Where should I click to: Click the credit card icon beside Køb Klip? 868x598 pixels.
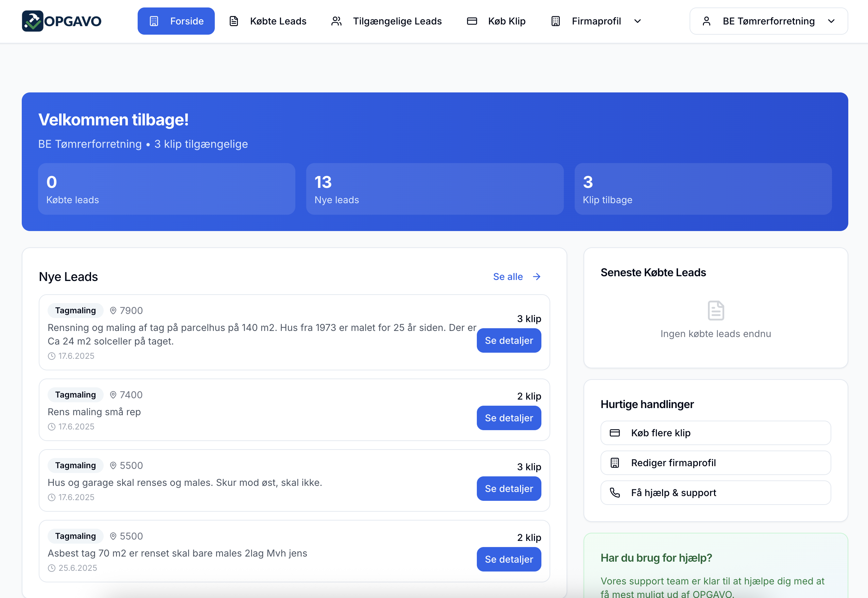coord(472,21)
